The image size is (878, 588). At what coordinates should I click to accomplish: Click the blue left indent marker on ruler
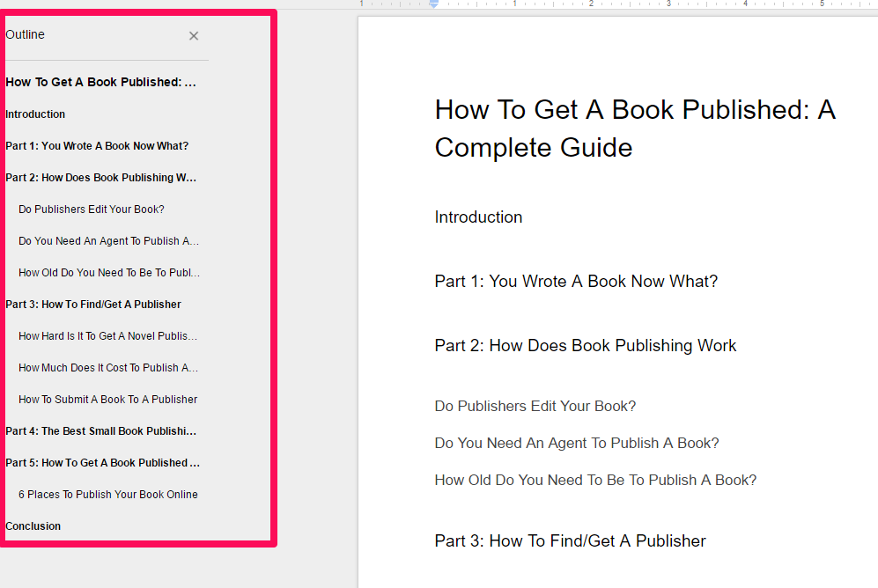pos(433,5)
